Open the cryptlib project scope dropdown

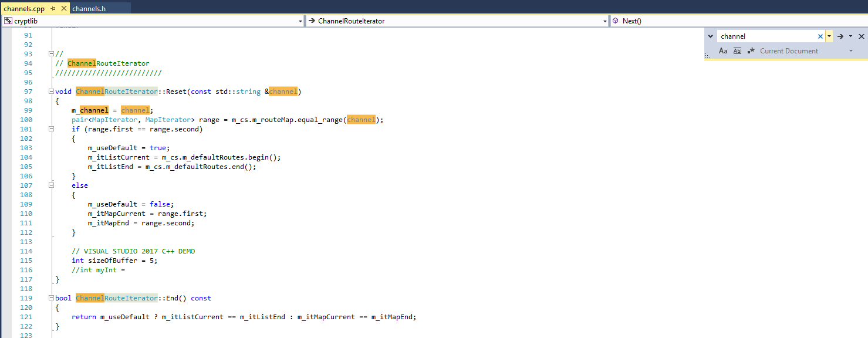point(300,21)
